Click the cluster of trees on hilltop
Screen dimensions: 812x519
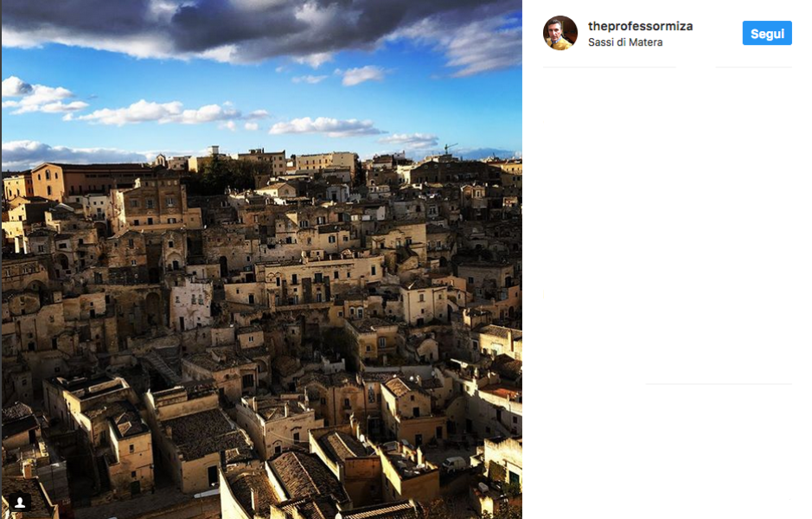(x=223, y=175)
